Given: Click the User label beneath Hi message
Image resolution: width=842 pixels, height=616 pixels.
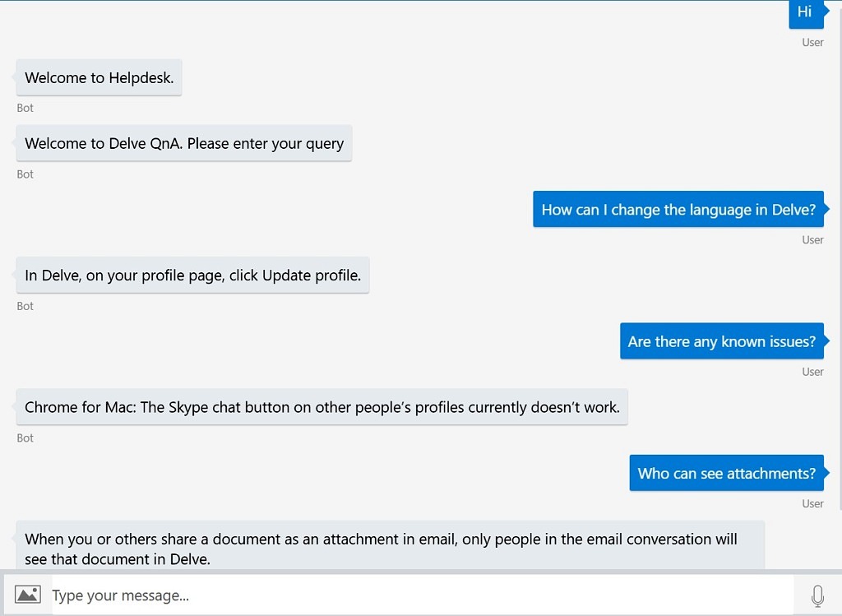Looking at the screenshot, I should 812,43.
